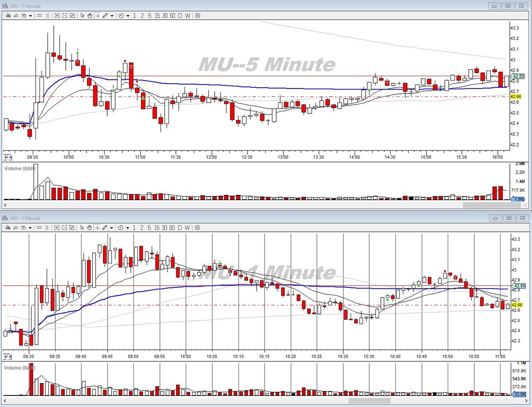This screenshot has width=532, height=407.
Task: Click circled X icon in 1 Minute toolbar
Action: pos(197,227)
